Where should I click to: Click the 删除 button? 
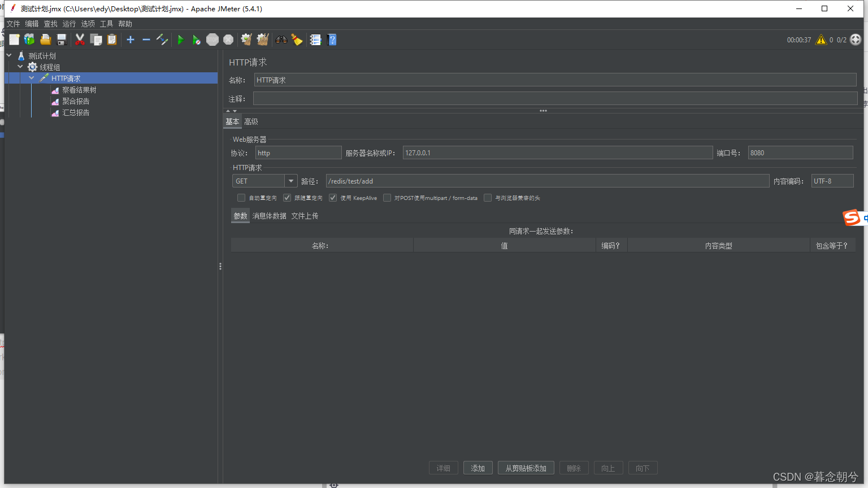tap(574, 468)
